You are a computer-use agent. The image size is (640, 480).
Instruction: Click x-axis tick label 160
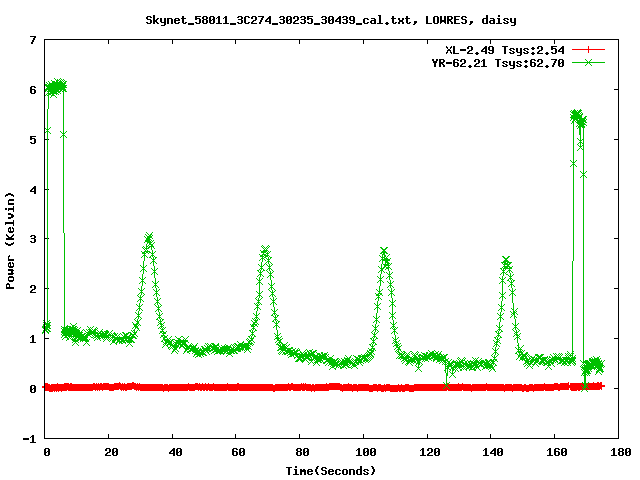557,452
